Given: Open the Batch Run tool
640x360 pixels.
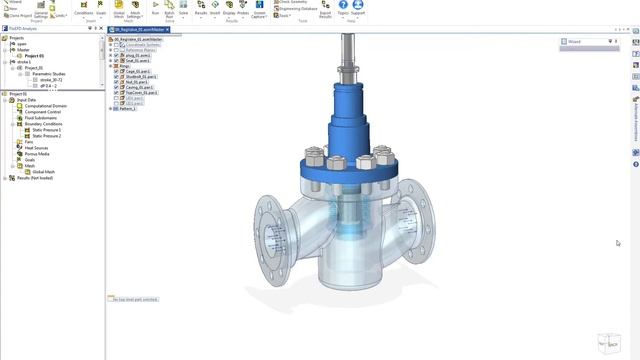Looking at the screenshot, I should pos(169,9).
